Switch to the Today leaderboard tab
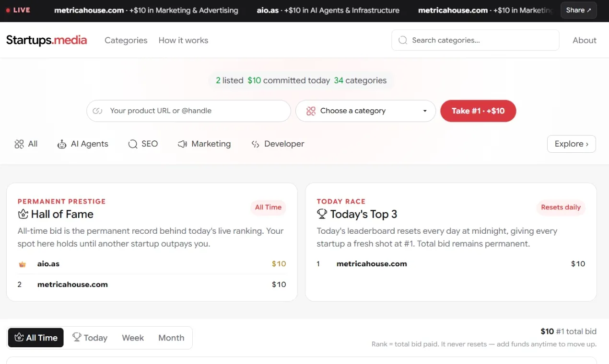 point(90,338)
